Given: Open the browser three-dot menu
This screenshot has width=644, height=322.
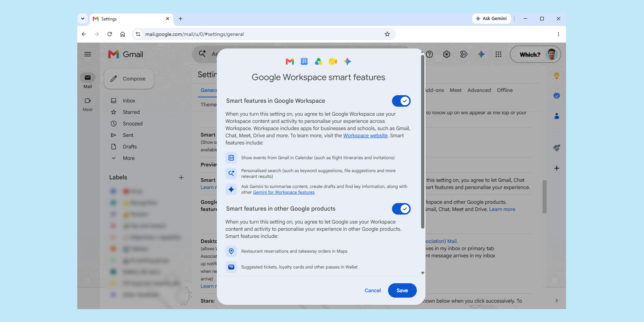Looking at the screenshot, I should [x=558, y=34].
